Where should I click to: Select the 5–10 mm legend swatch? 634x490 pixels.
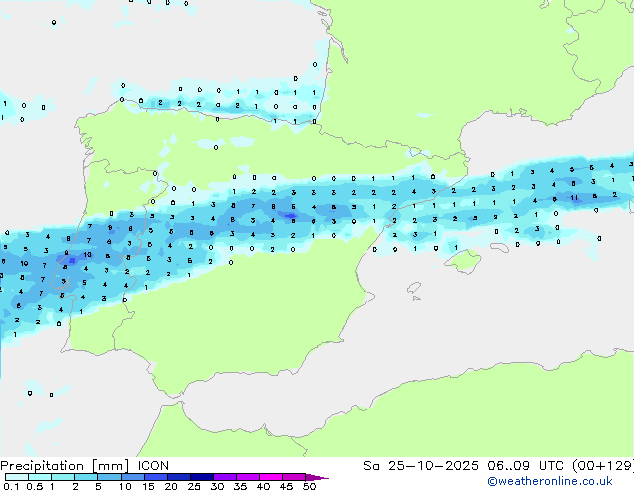pyautogui.click(x=109, y=477)
